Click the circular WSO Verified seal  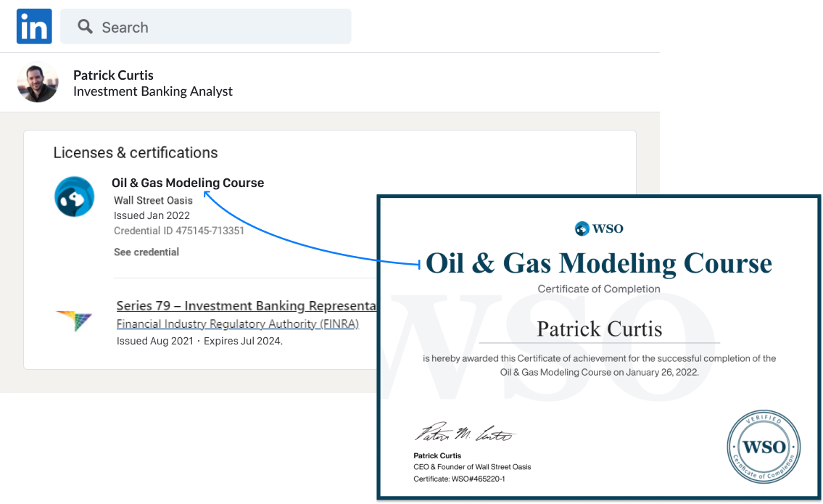tap(764, 447)
